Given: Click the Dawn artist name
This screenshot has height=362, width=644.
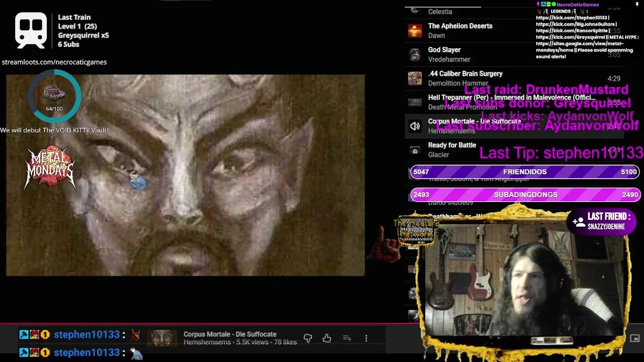Looking at the screenshot, I should (x=436, y=35).
